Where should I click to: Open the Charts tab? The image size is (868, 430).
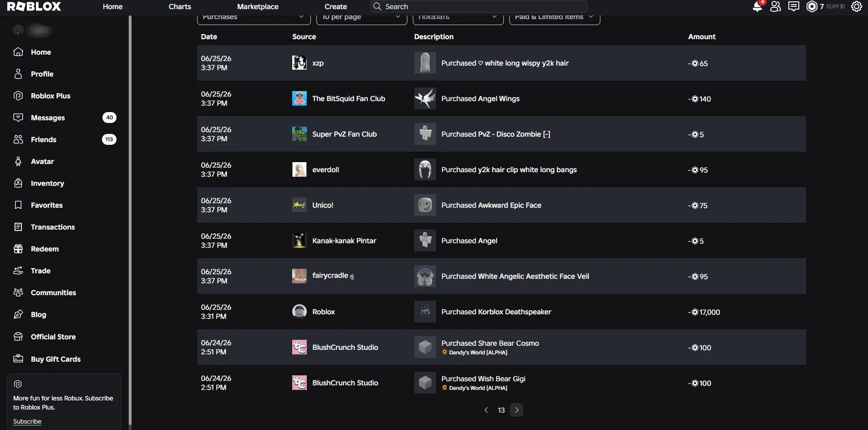[180, 6]
